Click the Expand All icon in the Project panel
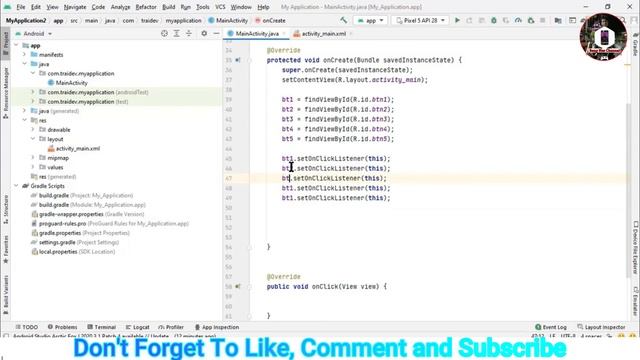640x360 pixels. coord(176,33)
